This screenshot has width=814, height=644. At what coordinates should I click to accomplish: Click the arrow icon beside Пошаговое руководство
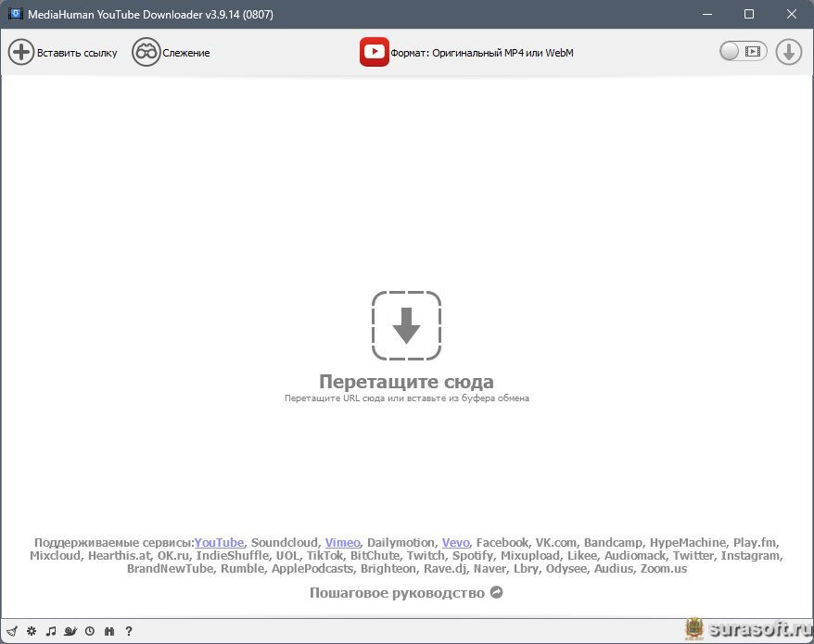(x=496, y=592)
